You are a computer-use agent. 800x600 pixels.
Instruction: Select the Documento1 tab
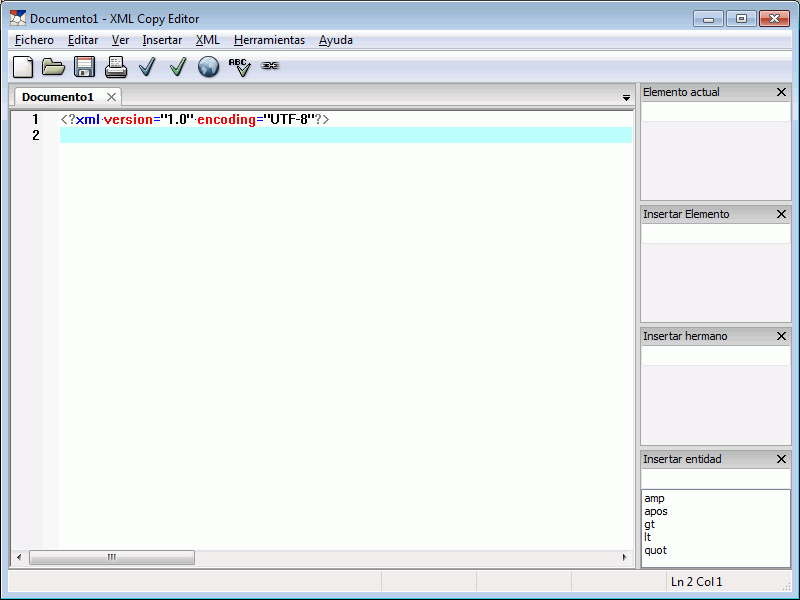[58, 97]
